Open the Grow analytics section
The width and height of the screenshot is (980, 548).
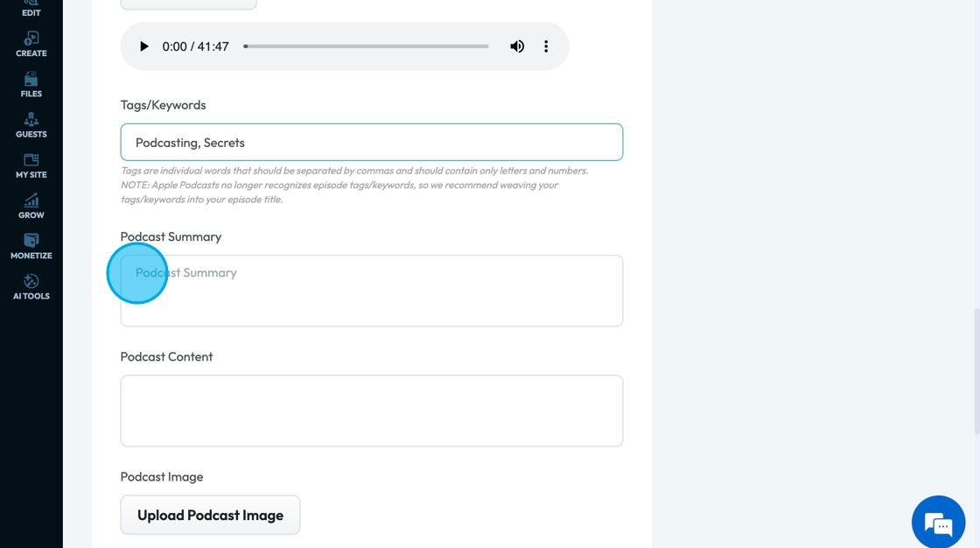[31, 207]
